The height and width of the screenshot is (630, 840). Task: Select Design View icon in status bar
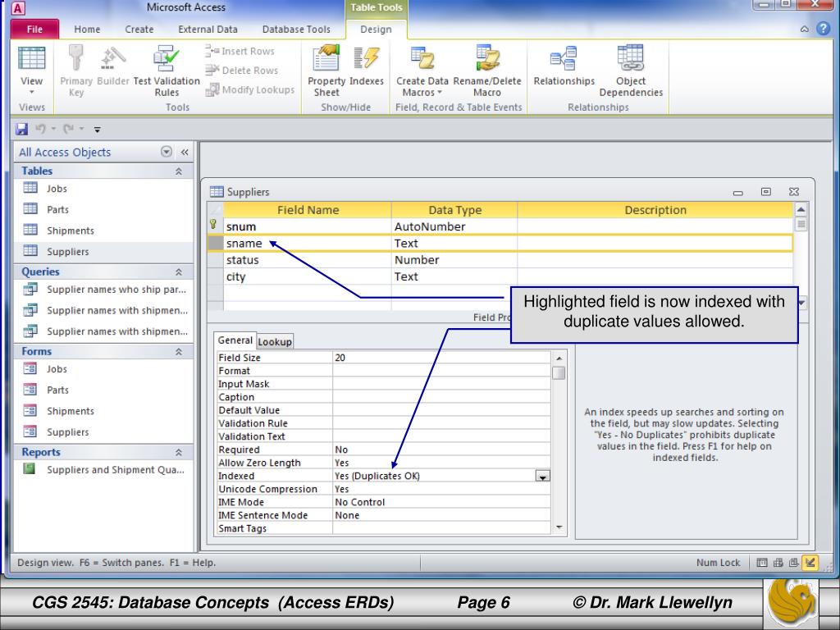pyautogui.click(x=810, y=563)
